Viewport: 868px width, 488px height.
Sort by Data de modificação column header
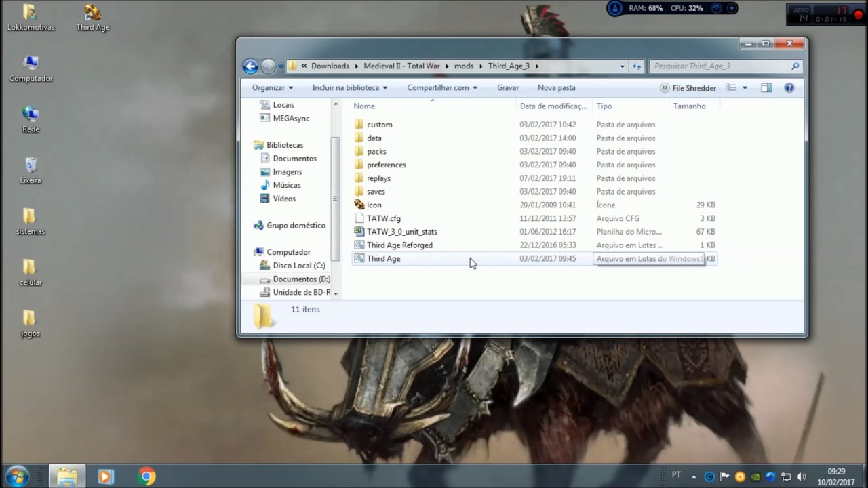click(553, 106)
